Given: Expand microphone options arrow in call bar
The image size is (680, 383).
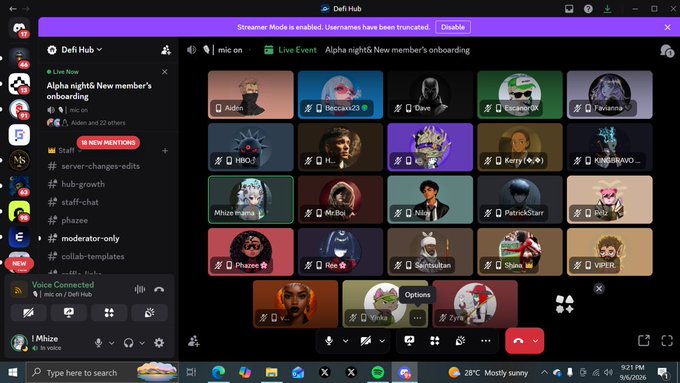Looking at the screenshot, I should (x=345, y=341).
